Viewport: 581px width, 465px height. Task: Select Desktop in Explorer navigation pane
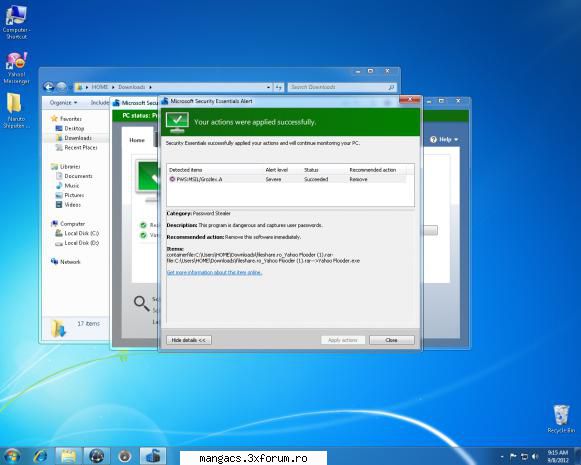(70, 128)
